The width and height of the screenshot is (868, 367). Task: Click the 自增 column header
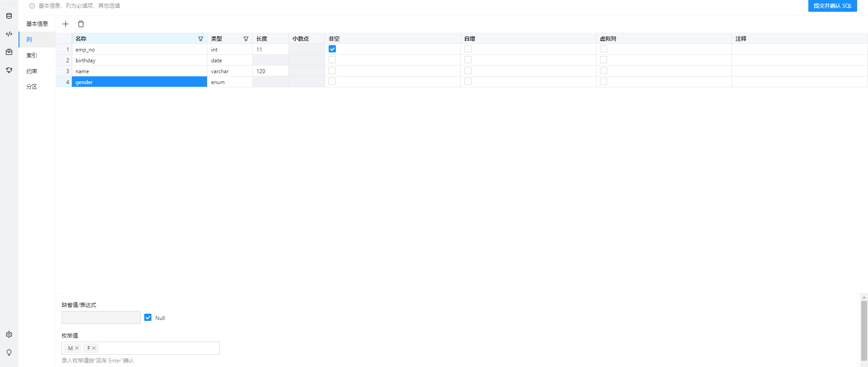(528, 38)
